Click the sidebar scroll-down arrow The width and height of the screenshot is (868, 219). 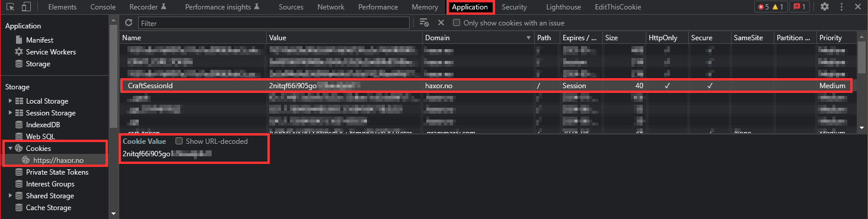pyautogui.click(x=113, y=213)
